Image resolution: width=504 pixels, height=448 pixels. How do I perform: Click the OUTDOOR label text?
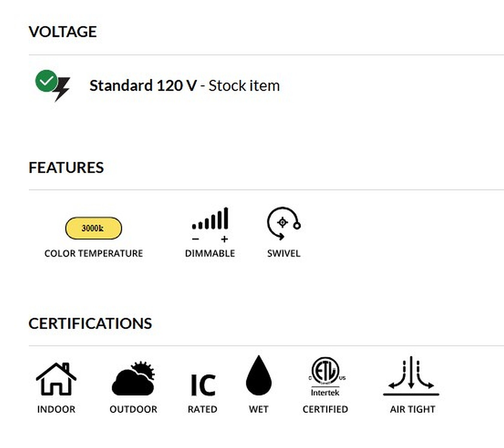click(x=133, y=409)
